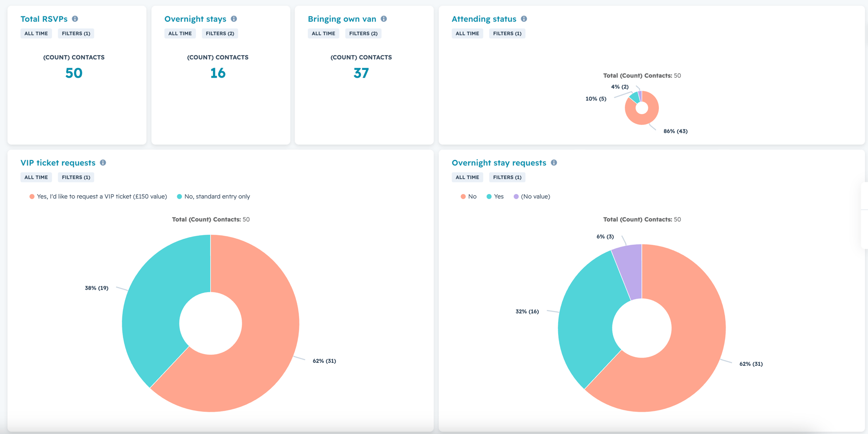Open FILTERS (2) on Bringing own van card
The height and width of the screenshot is (434, 868).
click(363, 33)
